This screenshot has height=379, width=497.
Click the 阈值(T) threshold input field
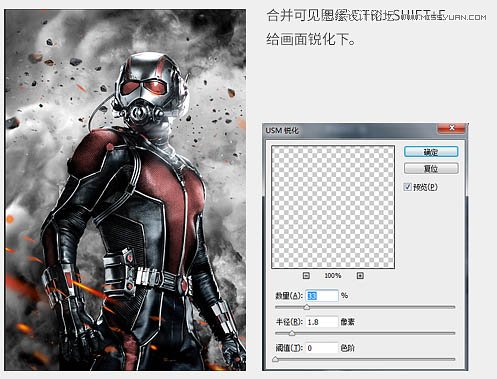[x=322, y=348]
